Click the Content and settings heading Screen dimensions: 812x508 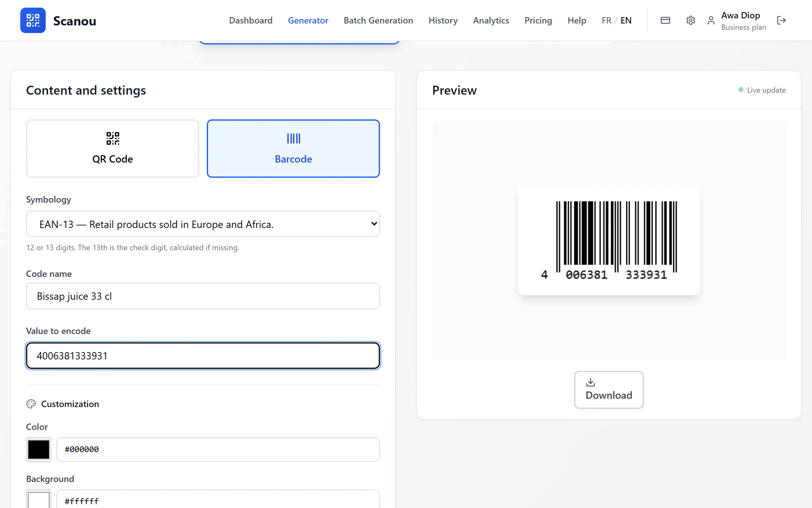click(x=86, y=90)
